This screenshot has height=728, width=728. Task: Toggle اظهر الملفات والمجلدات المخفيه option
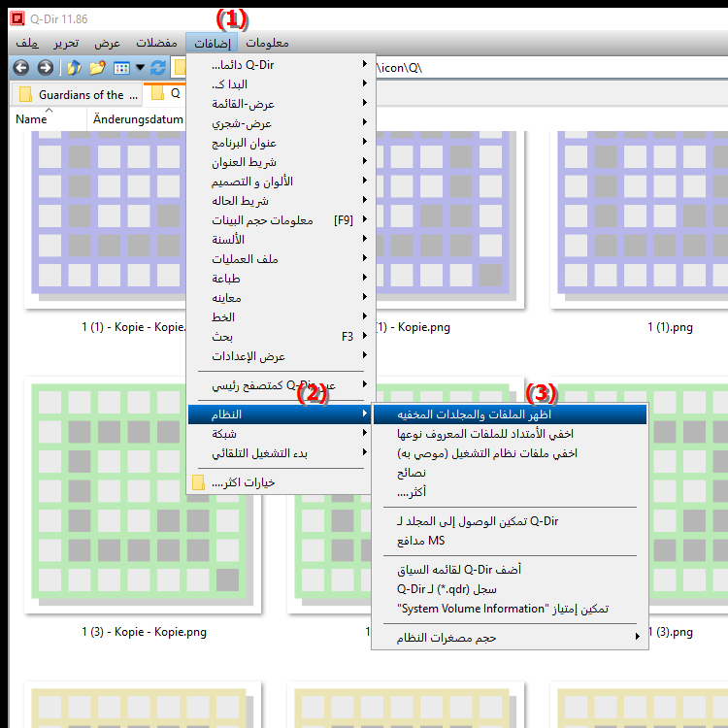click(510, 414)
